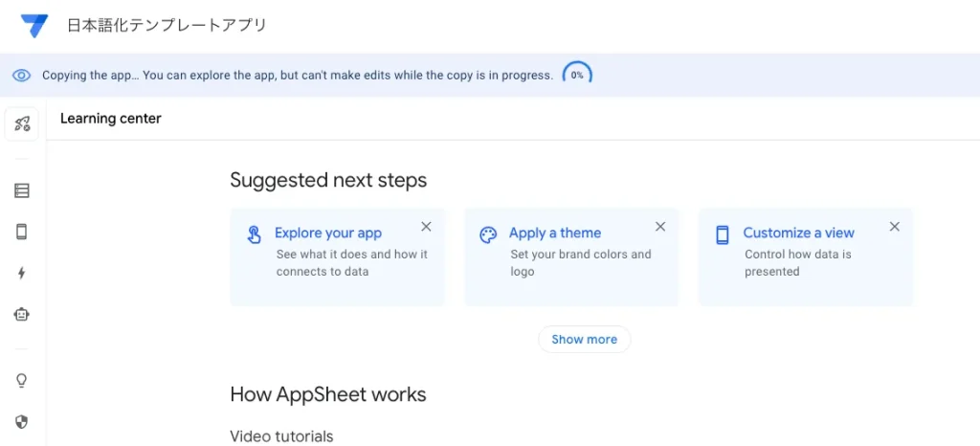Open the Automation robot icon
The image size is (980, 446).
22,314
